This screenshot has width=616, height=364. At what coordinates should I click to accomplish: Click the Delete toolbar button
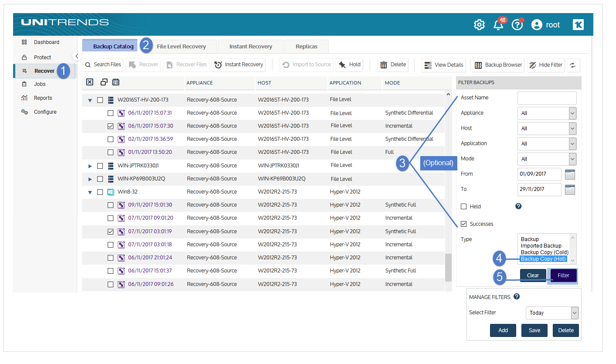coord(393,65)
